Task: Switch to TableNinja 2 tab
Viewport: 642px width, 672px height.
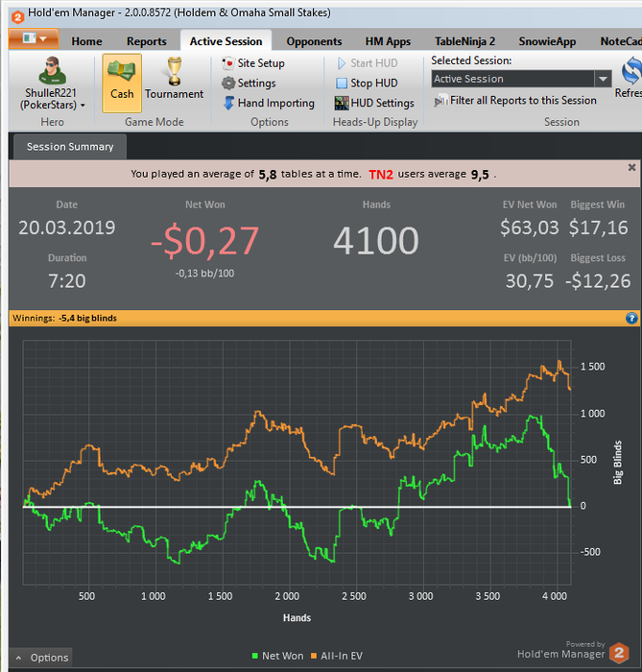Action: [464, 41]
